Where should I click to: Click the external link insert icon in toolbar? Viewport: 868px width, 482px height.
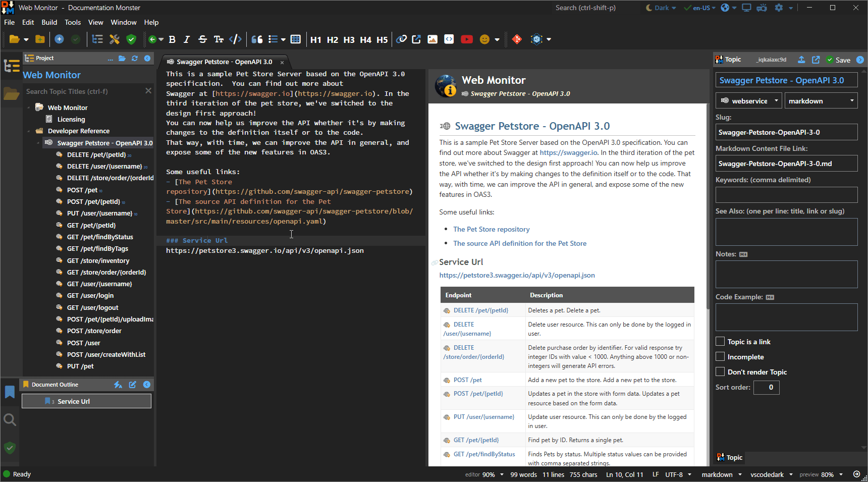point(416,39)
